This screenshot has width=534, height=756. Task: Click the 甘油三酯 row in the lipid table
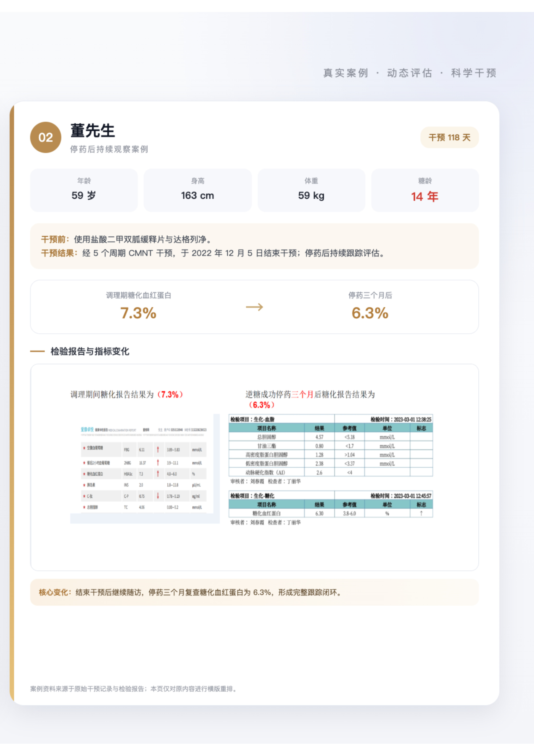(x=331, y=446)
